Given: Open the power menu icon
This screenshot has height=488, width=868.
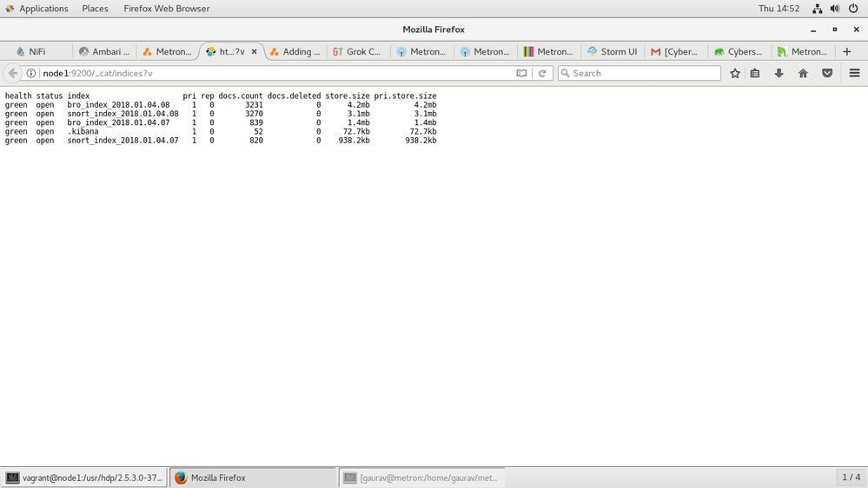Looking at the screenshot, I should click(853, 9).
